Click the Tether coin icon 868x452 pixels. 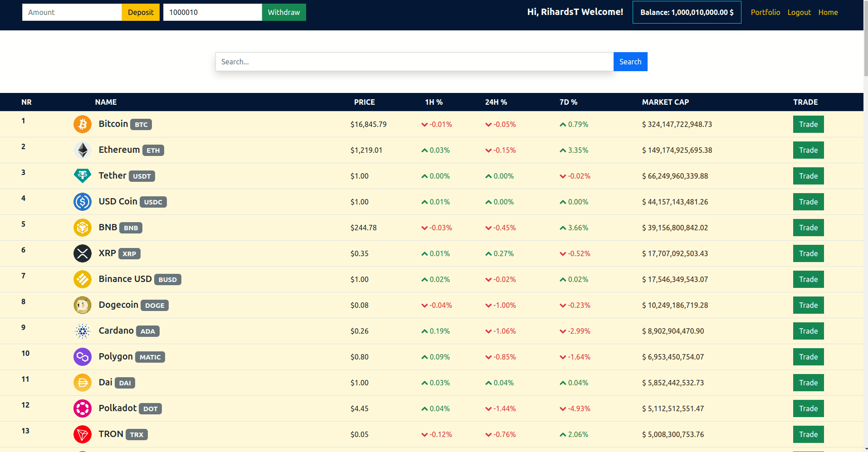pos(83,176)
